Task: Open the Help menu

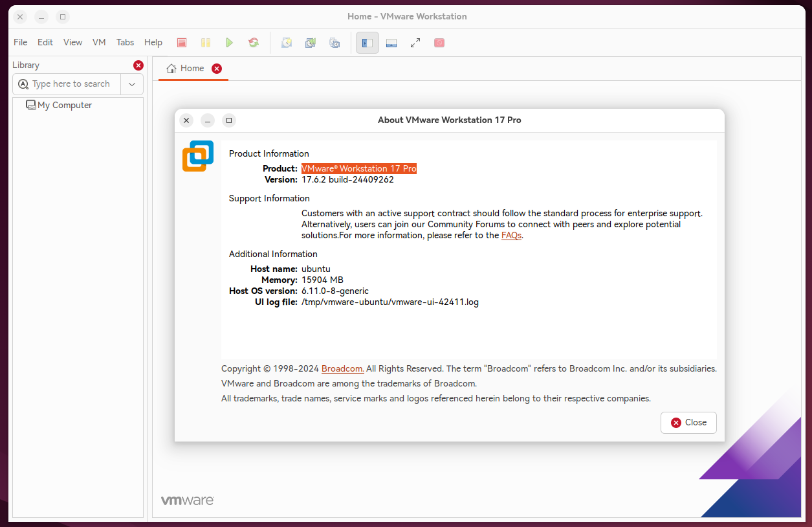Action: (153, 42)
